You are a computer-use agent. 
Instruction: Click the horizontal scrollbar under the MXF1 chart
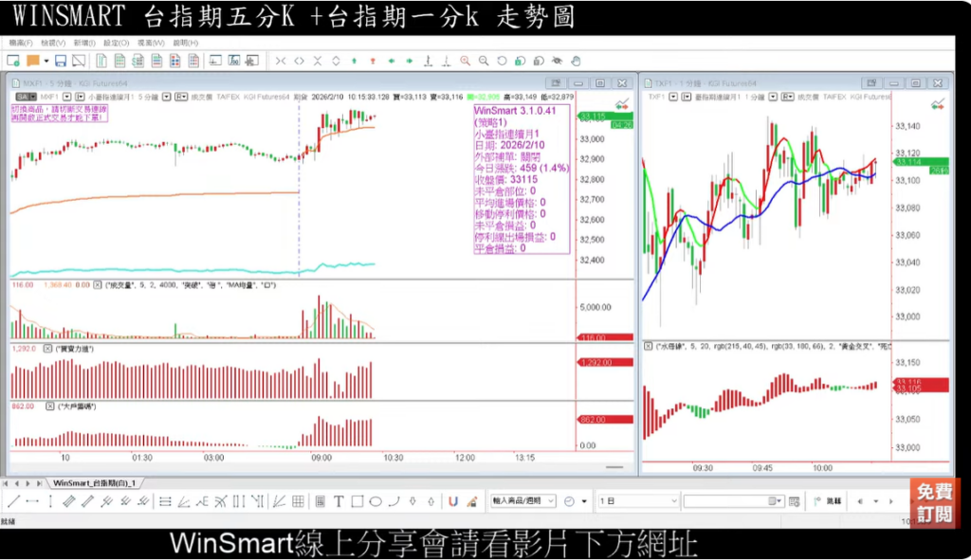[x=313, y=467]
